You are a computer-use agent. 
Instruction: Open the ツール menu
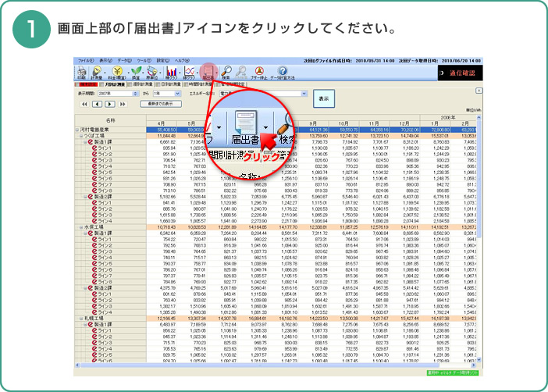(144, 60)
